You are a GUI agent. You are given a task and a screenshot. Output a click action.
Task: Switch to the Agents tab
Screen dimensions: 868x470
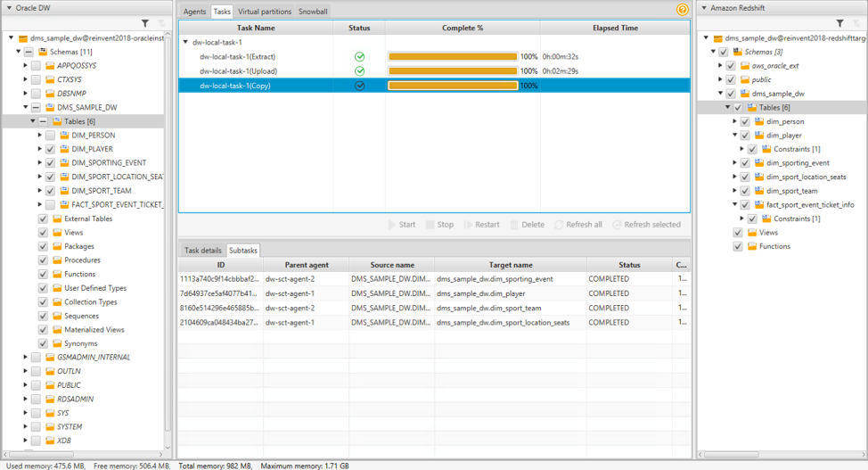pyautogui.click(x=194, y=11)
